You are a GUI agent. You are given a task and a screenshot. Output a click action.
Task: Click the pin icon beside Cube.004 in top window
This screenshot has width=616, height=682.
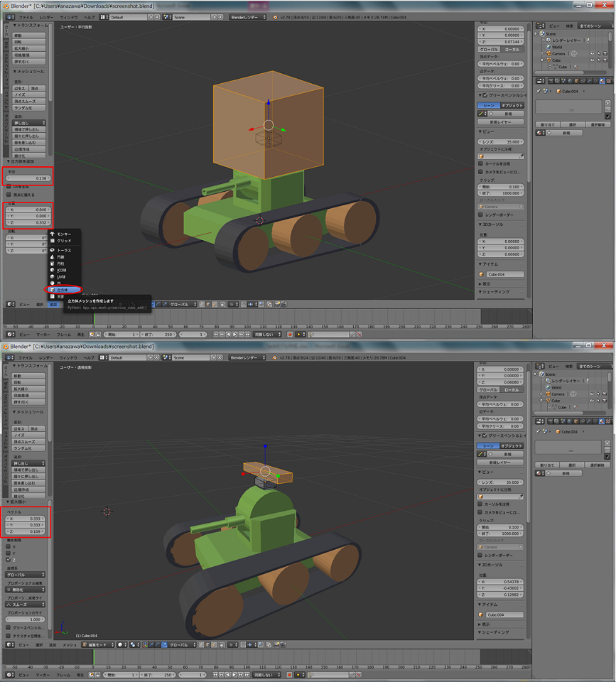[539, 92]
